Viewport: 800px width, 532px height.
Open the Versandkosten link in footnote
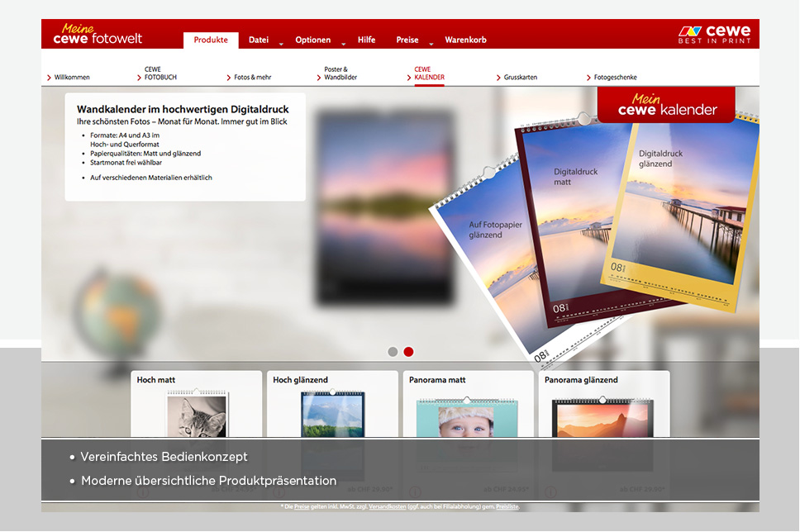coord(388,506)
